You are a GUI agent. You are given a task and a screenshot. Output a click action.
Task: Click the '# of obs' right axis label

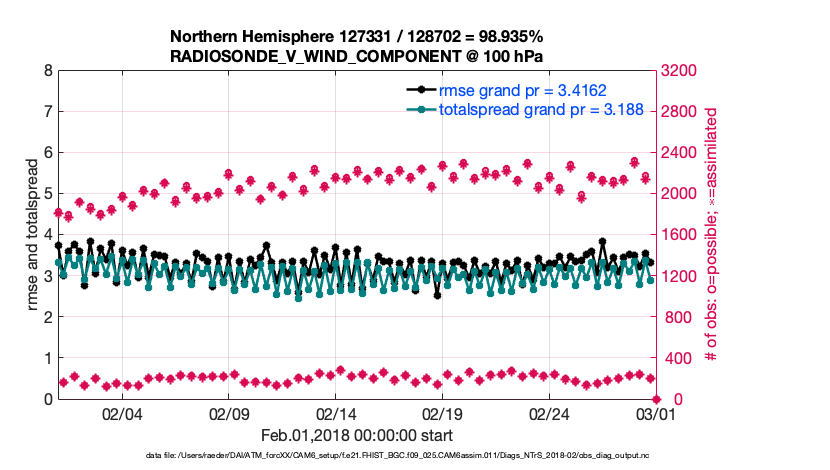coord(712,234)
